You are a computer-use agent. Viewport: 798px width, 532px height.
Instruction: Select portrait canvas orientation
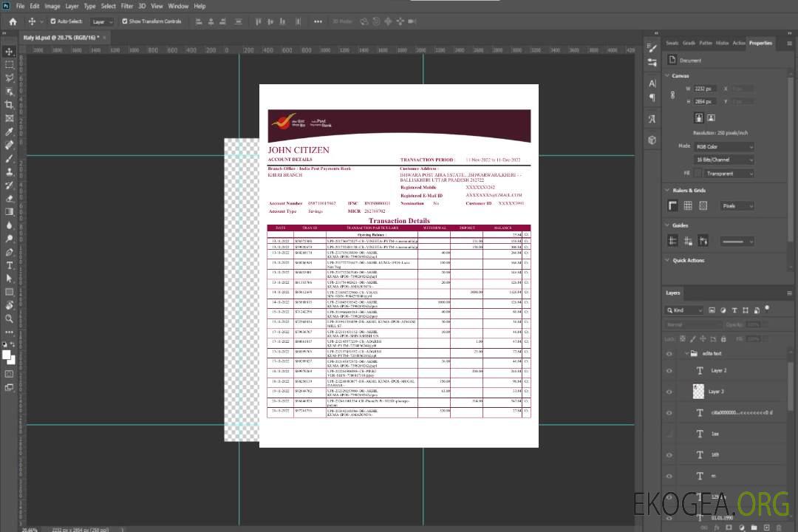(699, 118)
